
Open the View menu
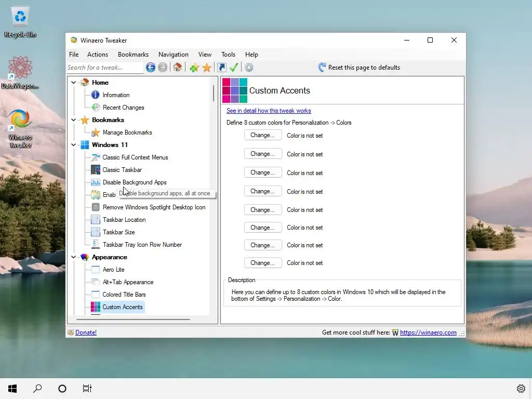205,55
